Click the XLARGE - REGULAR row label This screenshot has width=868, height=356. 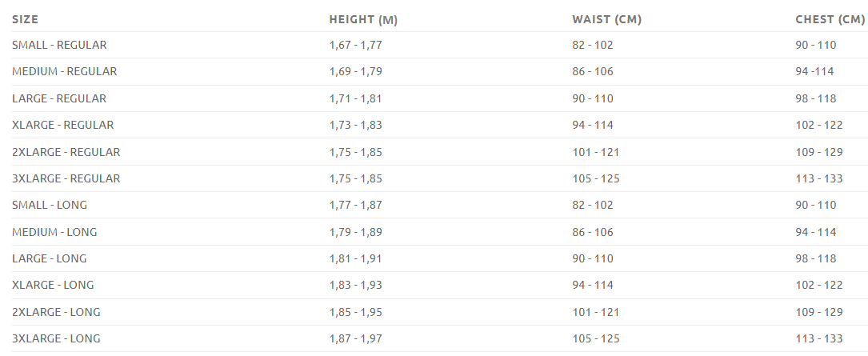click(62, 126)
